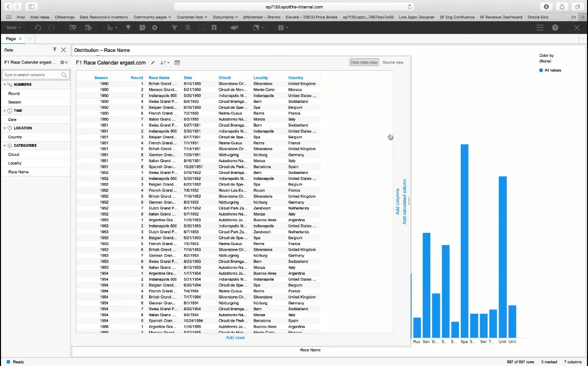Open SF Revenue Dashboard bookmark

pyautogui.click(x=501, y=17)
